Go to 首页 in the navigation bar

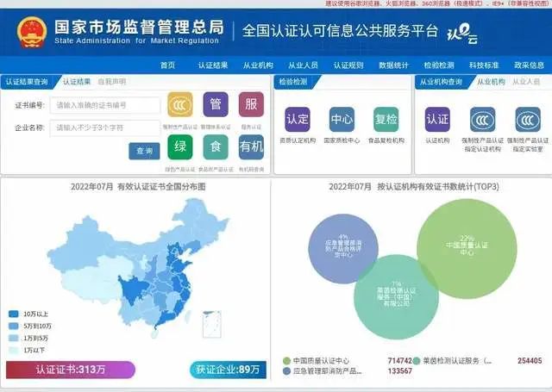point(167,65)
